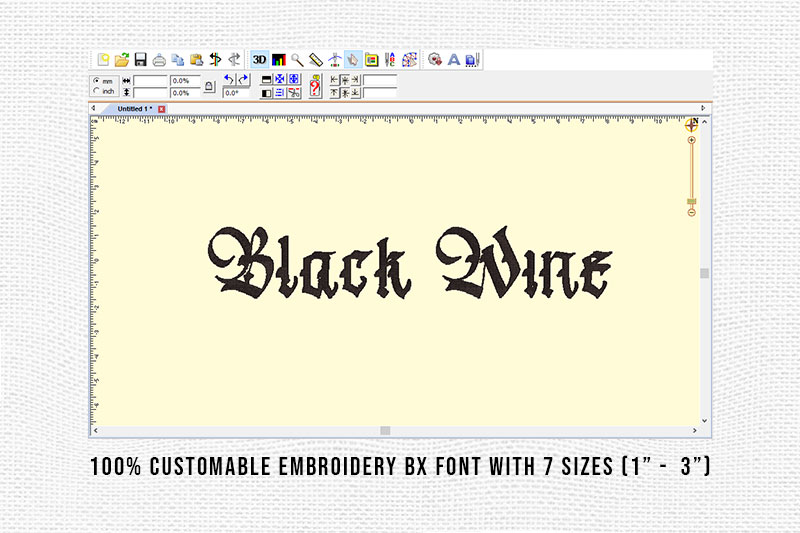
Task: Click the greyed Redo thread icon
Action: coord(234,60)
